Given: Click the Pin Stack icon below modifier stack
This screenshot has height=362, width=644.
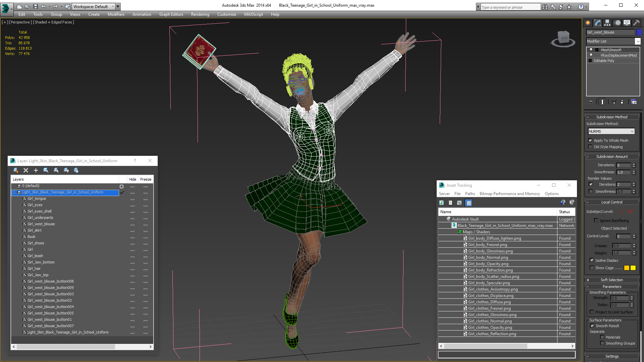Looking at the screenshot, I should pos(591,102).
